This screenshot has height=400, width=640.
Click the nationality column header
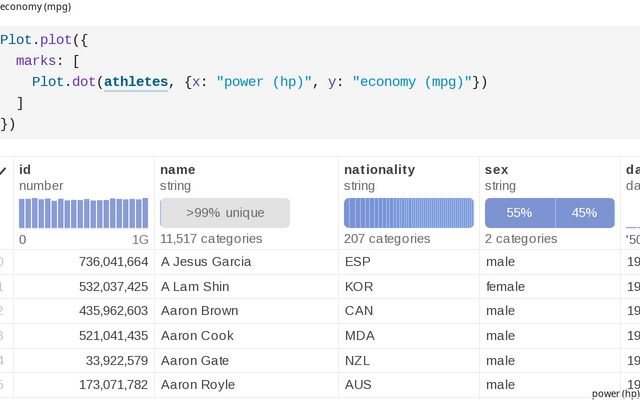(x=379, y=170)
